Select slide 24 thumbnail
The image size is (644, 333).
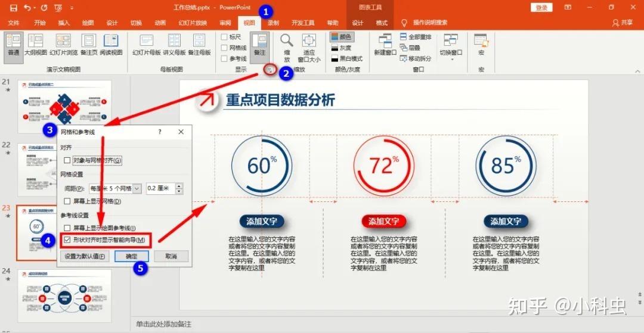pyautogui.click(x=64, y=295)
